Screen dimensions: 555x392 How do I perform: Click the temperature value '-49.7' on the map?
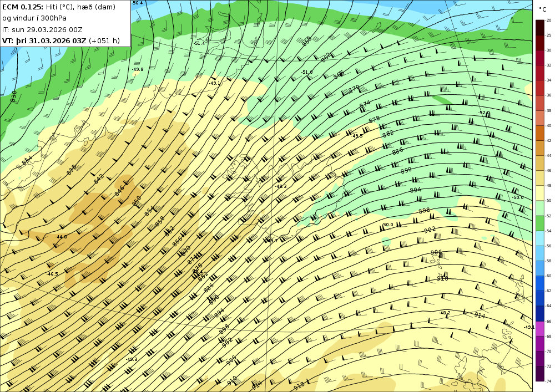[273, 241]
